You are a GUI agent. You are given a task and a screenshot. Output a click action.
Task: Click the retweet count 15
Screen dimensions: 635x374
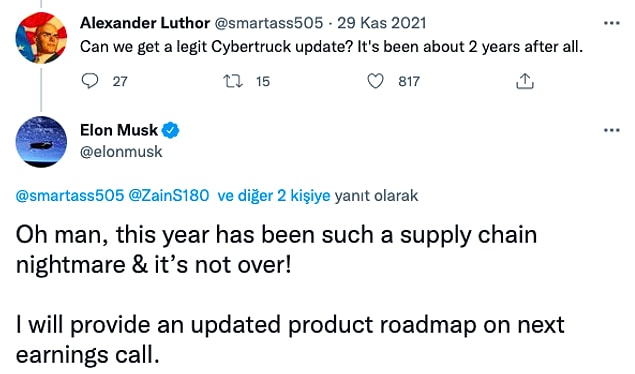pyautogui.click(x=263, y=81)
